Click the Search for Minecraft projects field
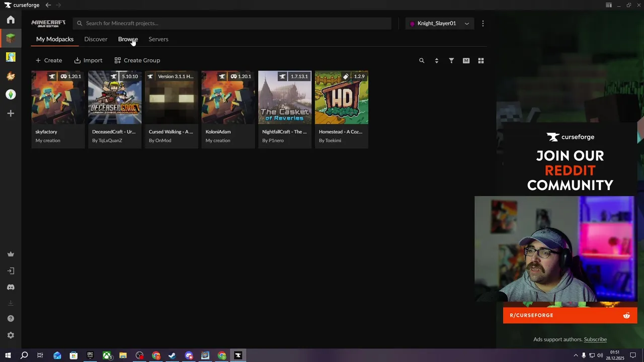The height and width of the screenshot is (362, 644). [x=232, y=23]
